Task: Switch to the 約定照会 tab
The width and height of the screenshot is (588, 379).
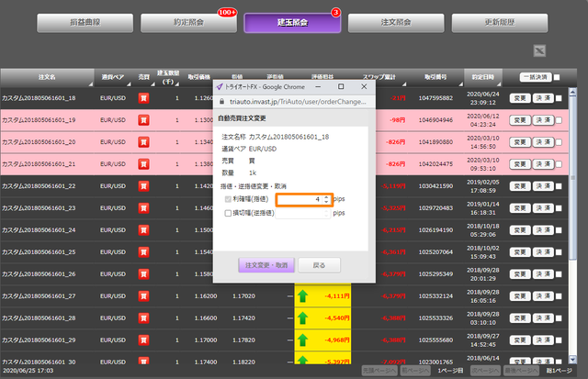Action: pos(188,23)
